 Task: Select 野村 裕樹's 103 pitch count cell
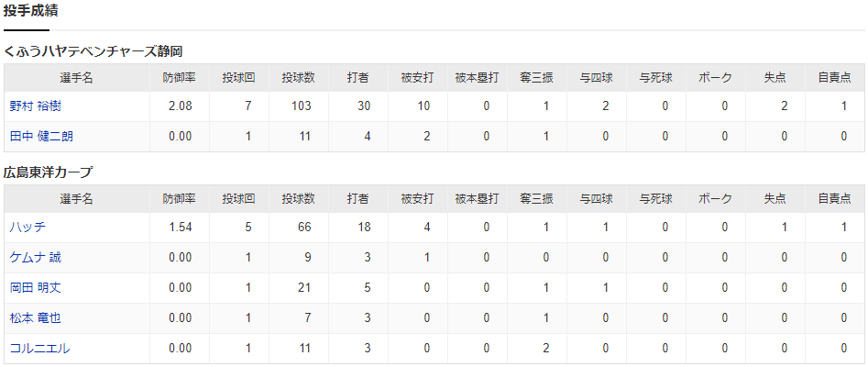pyautogui.click(x=299, y=106)
